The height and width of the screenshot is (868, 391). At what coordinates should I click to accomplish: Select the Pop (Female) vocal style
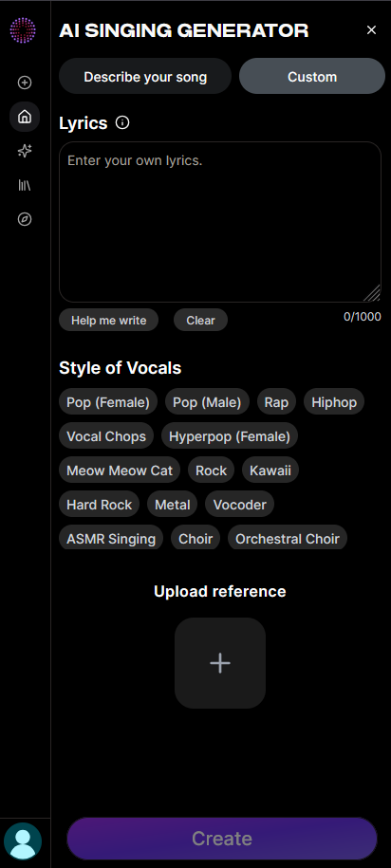coord(108,402)
